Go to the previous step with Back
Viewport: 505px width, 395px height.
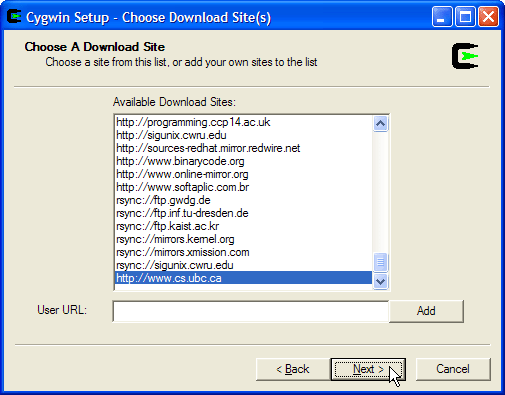point(293,369)
